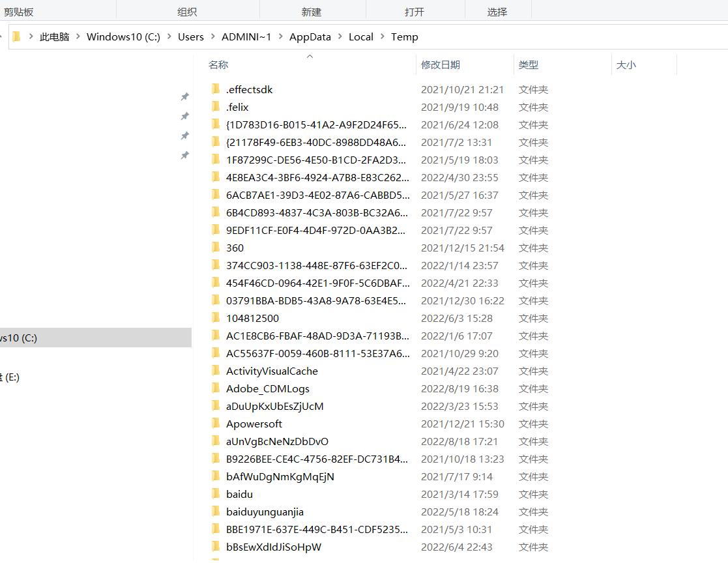Open the 组织 ribbon section

coord(188,11)
